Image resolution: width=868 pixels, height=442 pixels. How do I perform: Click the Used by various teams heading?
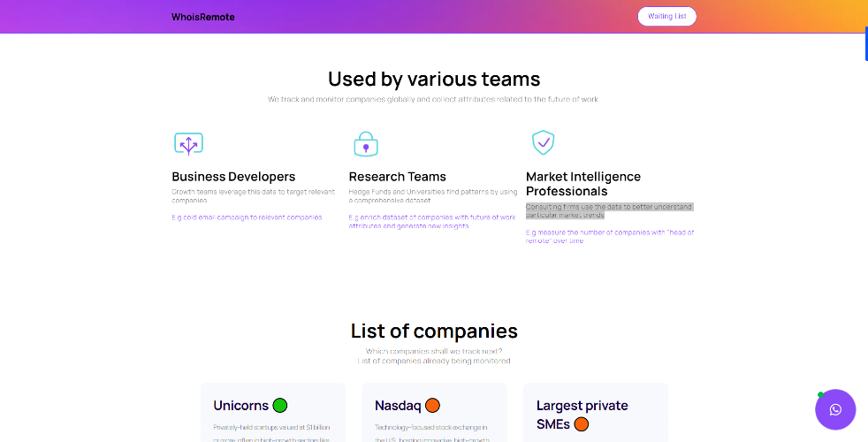point(434,79)
